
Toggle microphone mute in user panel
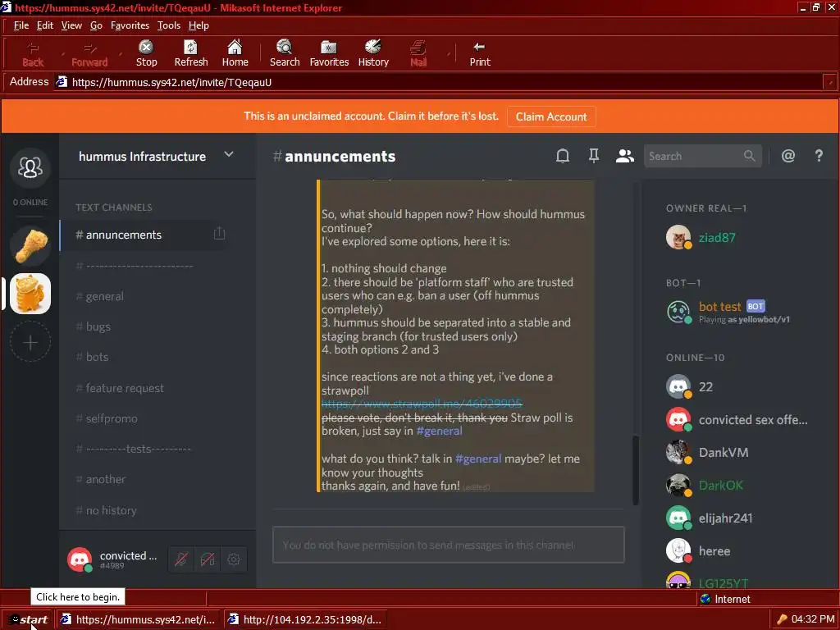pyautogui.click(x=181, y=559)
